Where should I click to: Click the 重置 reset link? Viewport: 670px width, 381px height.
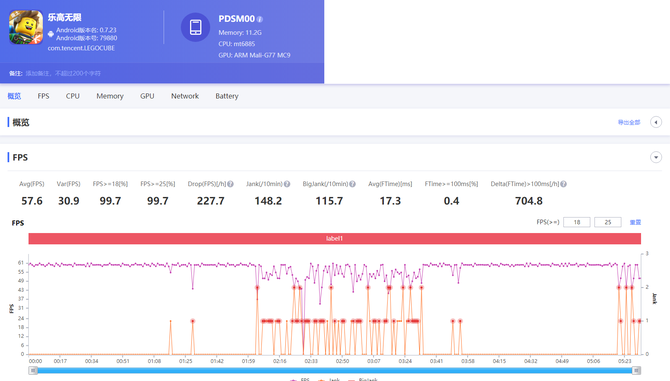(x=635, y=222)
